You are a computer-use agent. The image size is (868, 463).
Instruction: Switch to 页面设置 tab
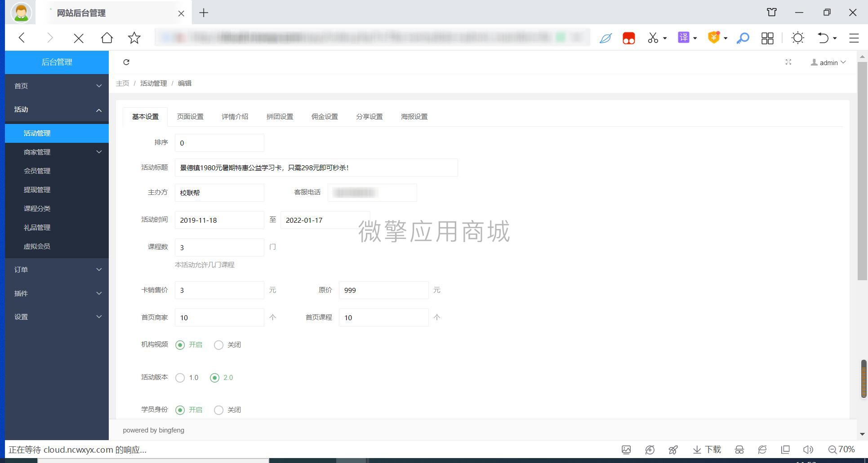(190, 117)
